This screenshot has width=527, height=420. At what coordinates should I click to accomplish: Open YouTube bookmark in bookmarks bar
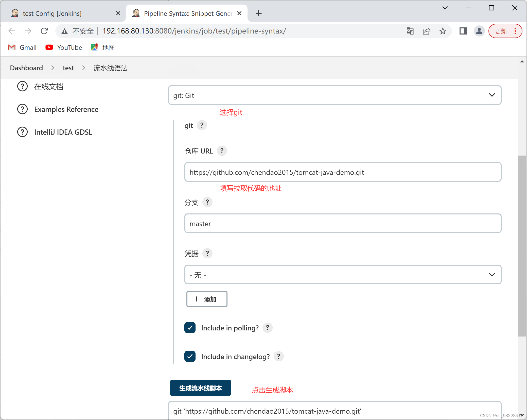64,47
